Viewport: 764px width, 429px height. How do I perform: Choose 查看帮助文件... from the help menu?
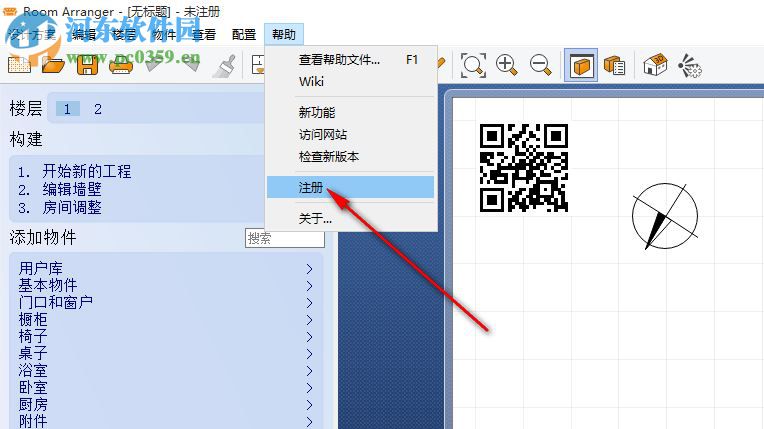coord(351,59)
